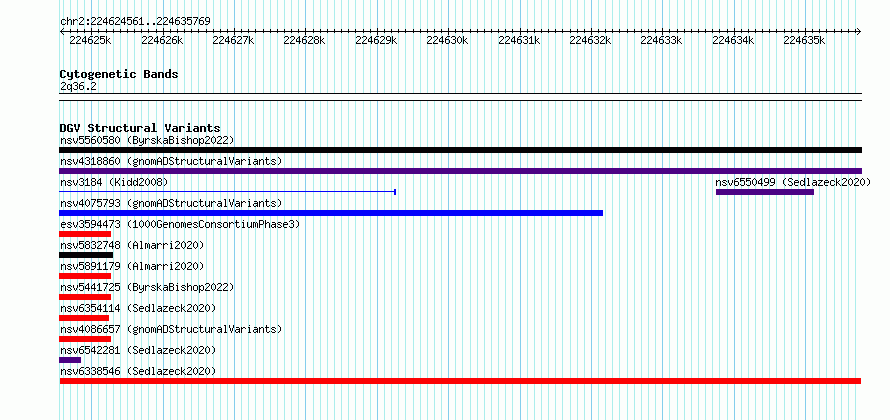Open nsv5441725 (ByrskaBishop2022) label
The image size is (890, 420).
tap(147, 287)
